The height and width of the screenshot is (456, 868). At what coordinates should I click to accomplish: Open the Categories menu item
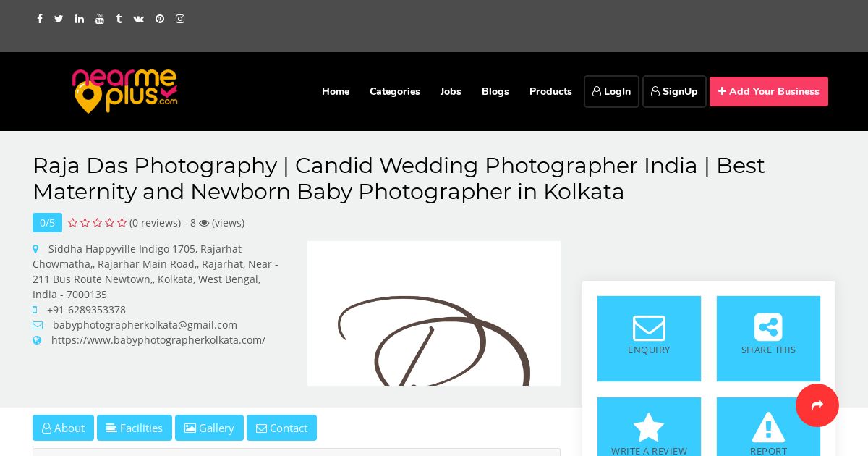pos(395,91)
